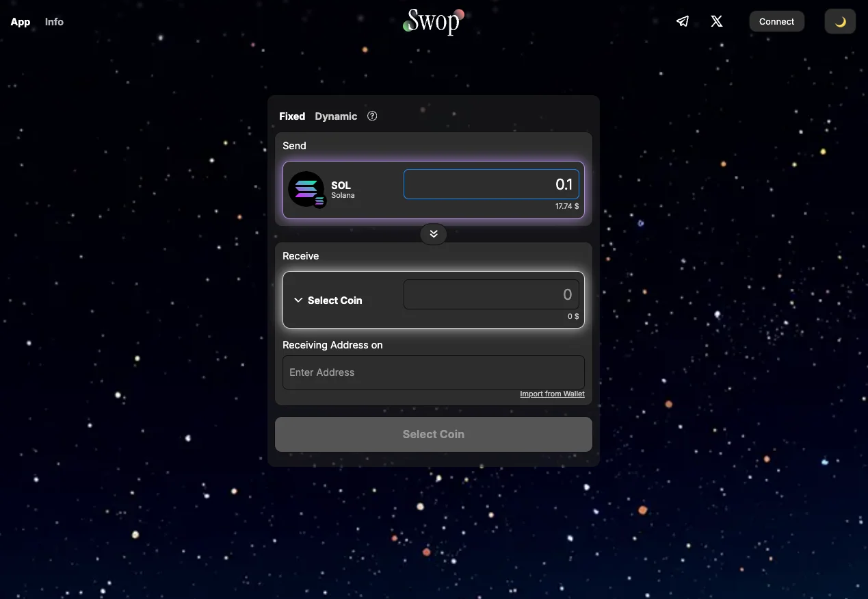Click the disabled Select Coin submit button
Screen dimensions: 868x599
click(434, 434)
